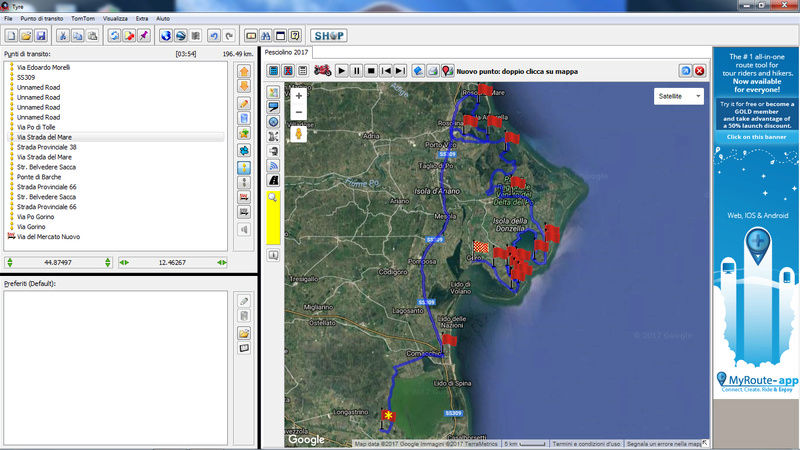This screenshot has width=800, height=450.
Task: Stop the route simulation
Action: pos(371,71)
